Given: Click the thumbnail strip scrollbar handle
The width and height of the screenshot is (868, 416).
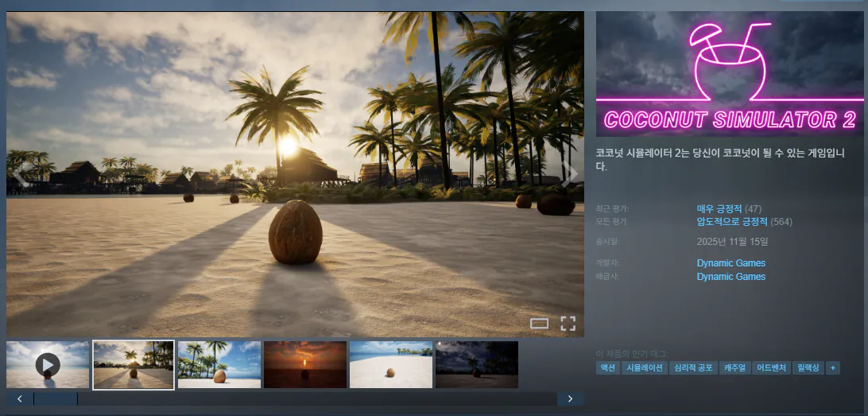Looking at the screenshot, I should pos(56,399).
